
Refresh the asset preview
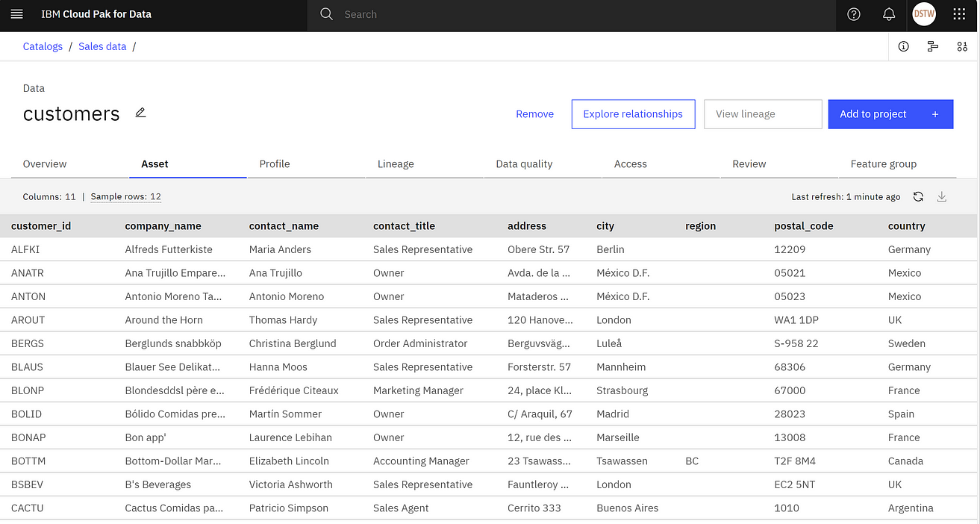pyautogui.click(x=919, y=197)
